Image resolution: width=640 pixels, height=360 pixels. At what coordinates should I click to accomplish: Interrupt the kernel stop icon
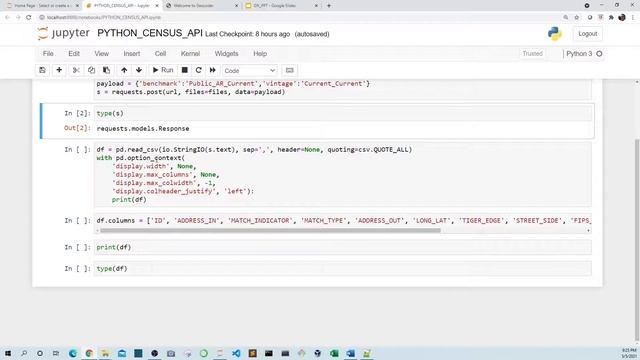click(184, 70)
